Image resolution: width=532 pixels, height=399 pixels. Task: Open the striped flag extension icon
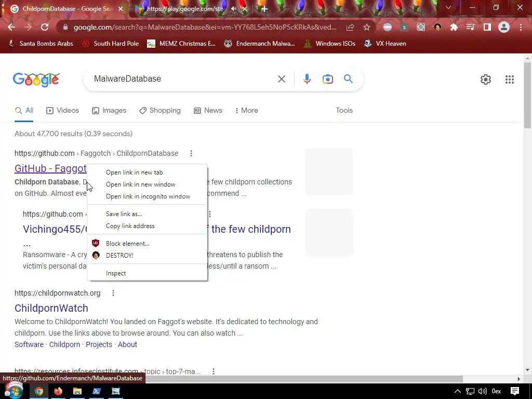[388, 27]
